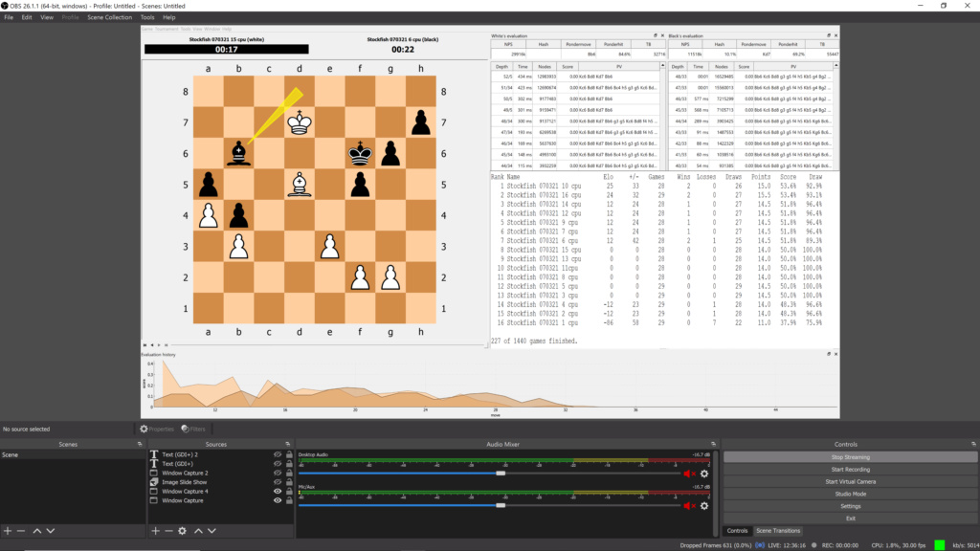Show the Window Capture 2 source
The height and width of the screenshot is (551, 980).
click(x=278, y=473)
